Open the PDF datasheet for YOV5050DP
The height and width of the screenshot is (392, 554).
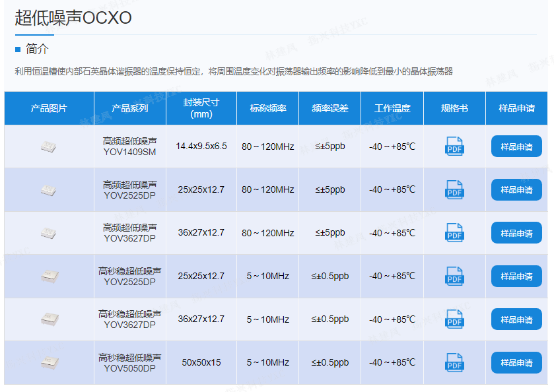pos(454,362)
